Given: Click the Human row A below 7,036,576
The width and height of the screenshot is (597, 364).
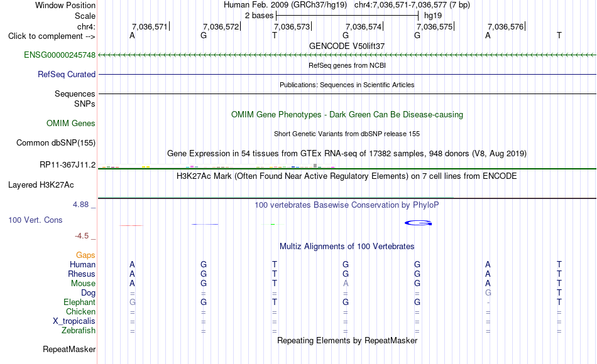Looking at the screenshot, I should pos(488,264).
